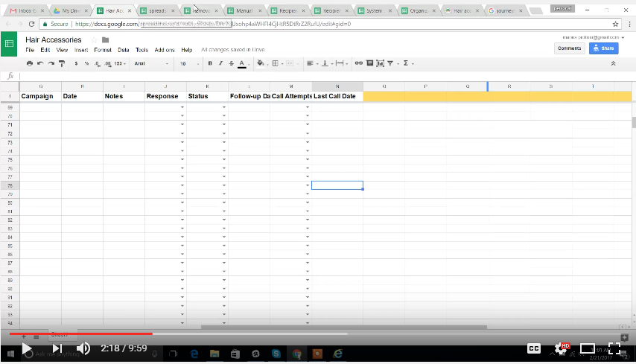The image size is (636, 364).
Task: Open the text color picker
Action: point(242,63)
